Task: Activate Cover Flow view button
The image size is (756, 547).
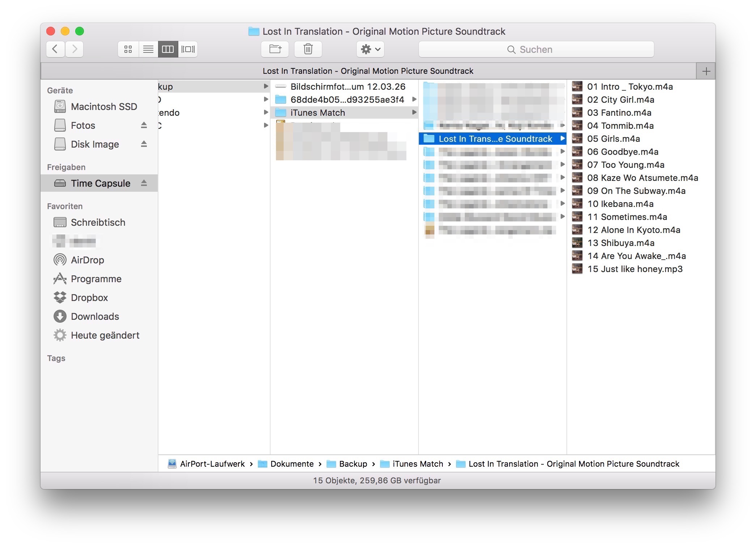Action: point(188,49)
